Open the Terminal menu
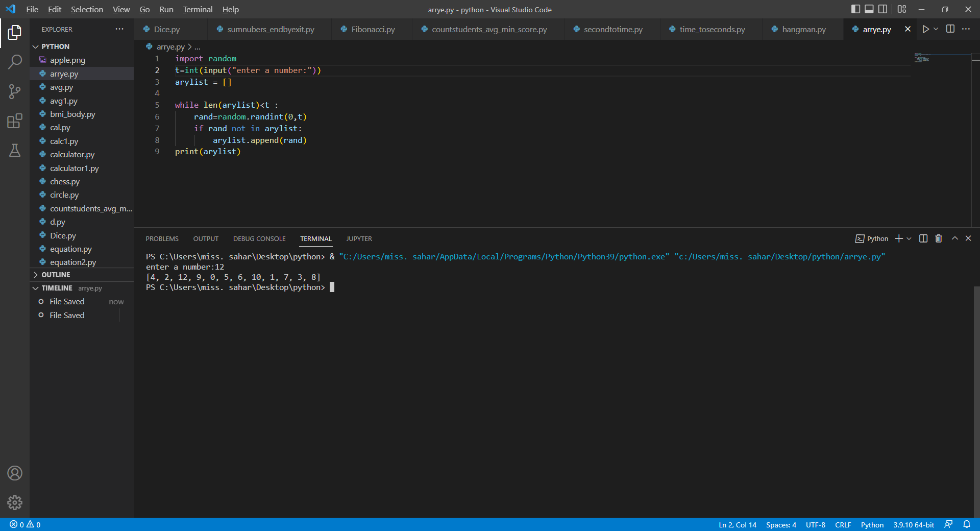 [x=198, y=9]
